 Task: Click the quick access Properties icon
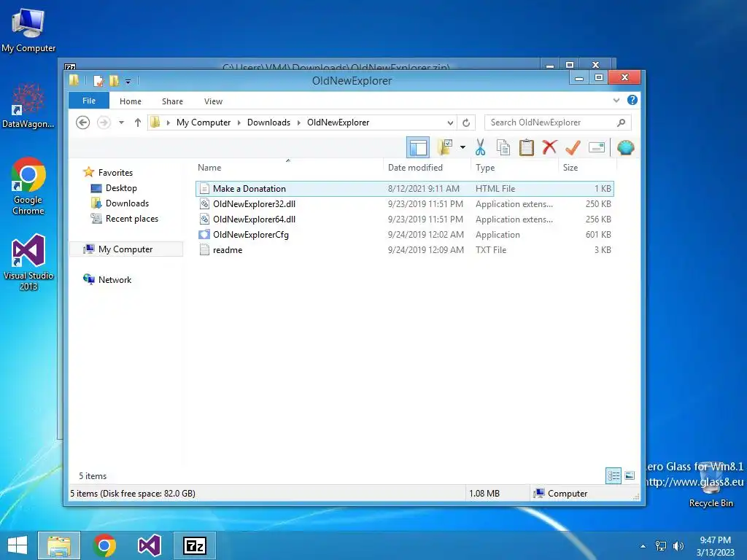(x=98, y=81)
